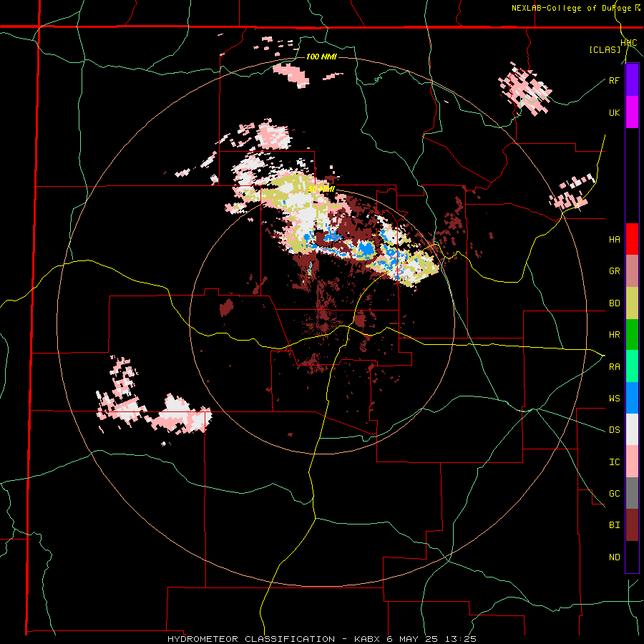
Task: Select the light pink IC legend swatch
Action: tap(632, 462)
